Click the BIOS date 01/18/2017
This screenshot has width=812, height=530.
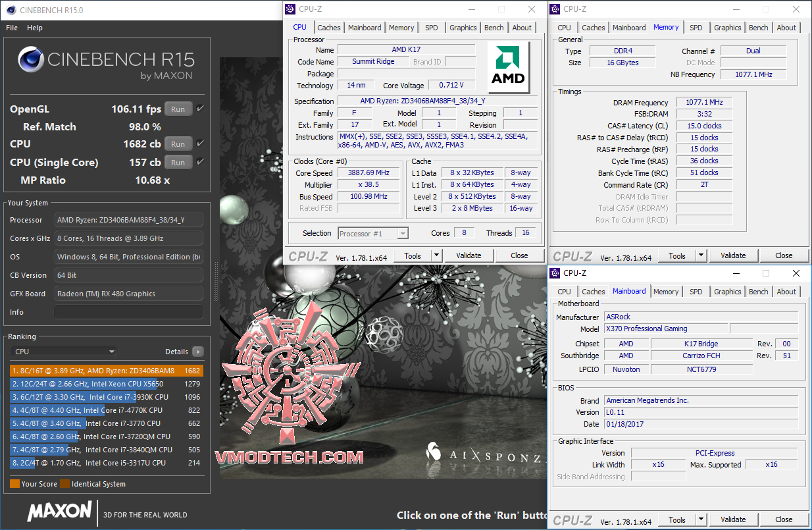(701, 424)
